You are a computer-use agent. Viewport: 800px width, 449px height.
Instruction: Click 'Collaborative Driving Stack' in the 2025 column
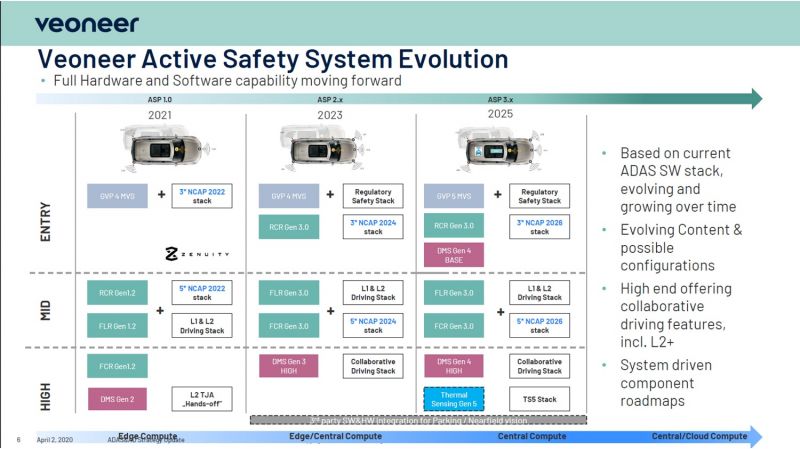click(539, 366)
